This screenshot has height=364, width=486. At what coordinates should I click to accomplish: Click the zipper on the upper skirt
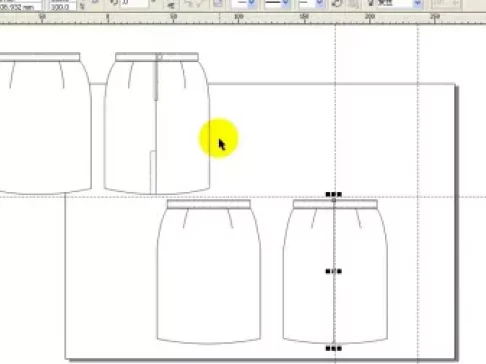pos(156,80)
